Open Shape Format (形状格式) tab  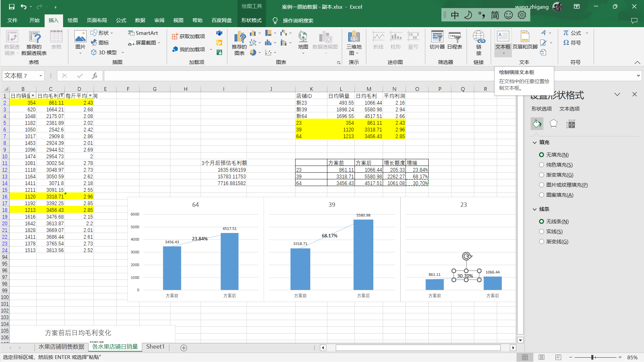[x=251, y=20]
